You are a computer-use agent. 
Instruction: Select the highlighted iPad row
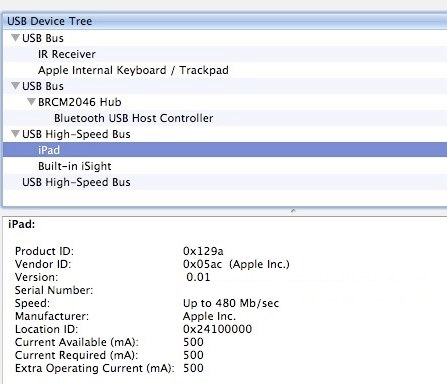point(225,150)
